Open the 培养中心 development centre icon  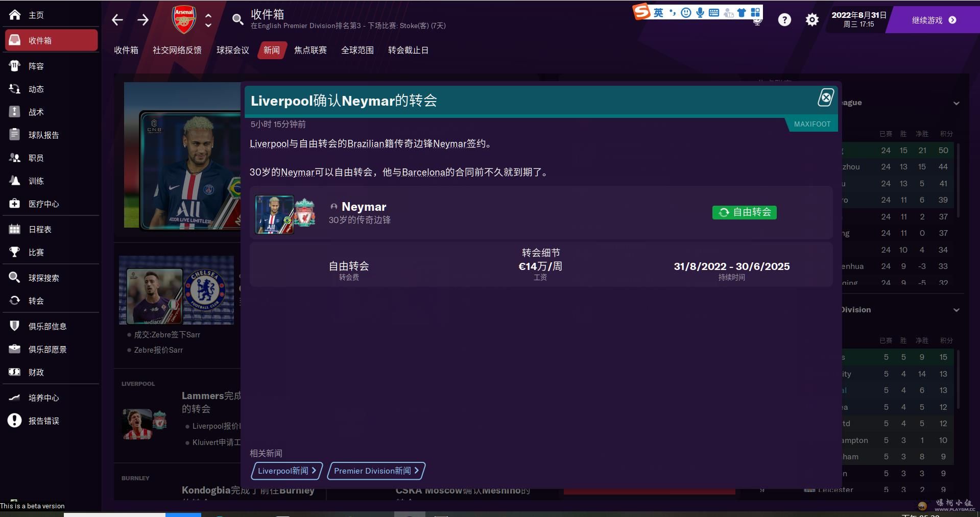coord(15,398)
